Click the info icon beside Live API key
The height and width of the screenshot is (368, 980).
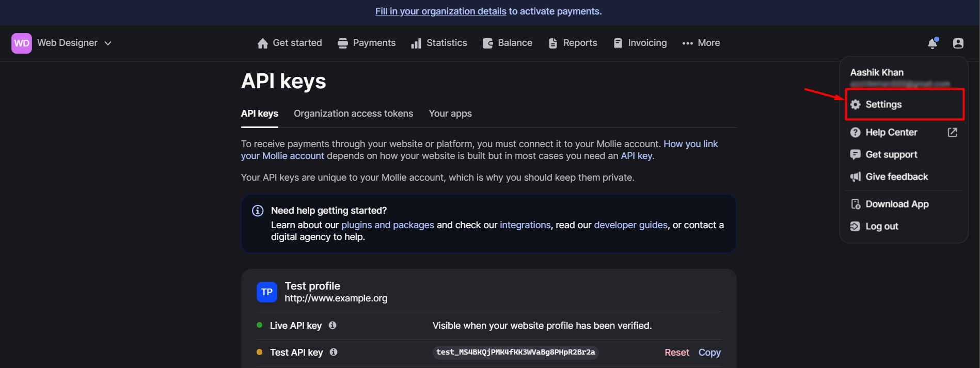pyautogui.click(x=333, y=325)
